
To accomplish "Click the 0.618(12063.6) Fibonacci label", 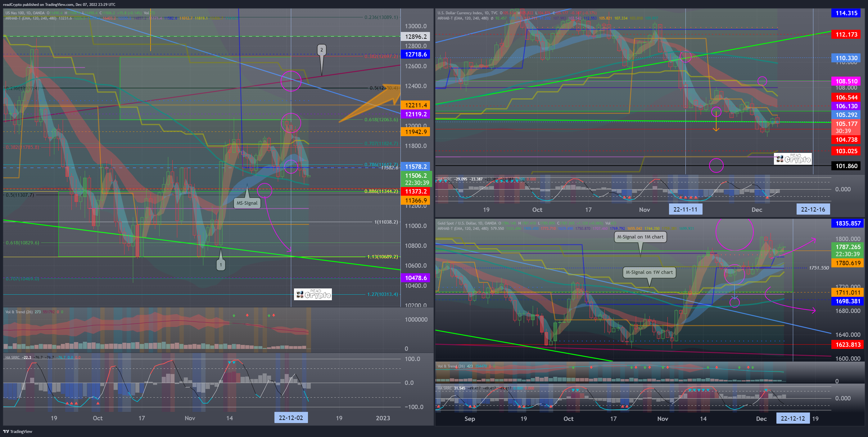I will (x=381, y=119).
